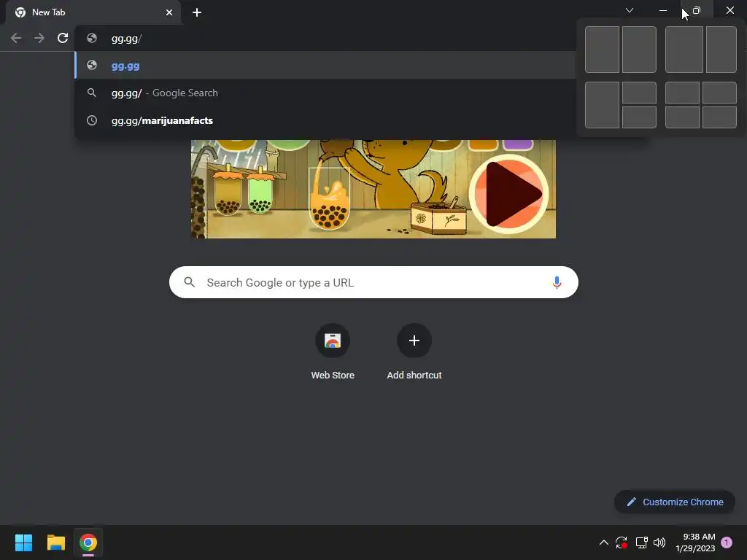
Task: Open a new tab with the plus button
Action: pos(197,12)
